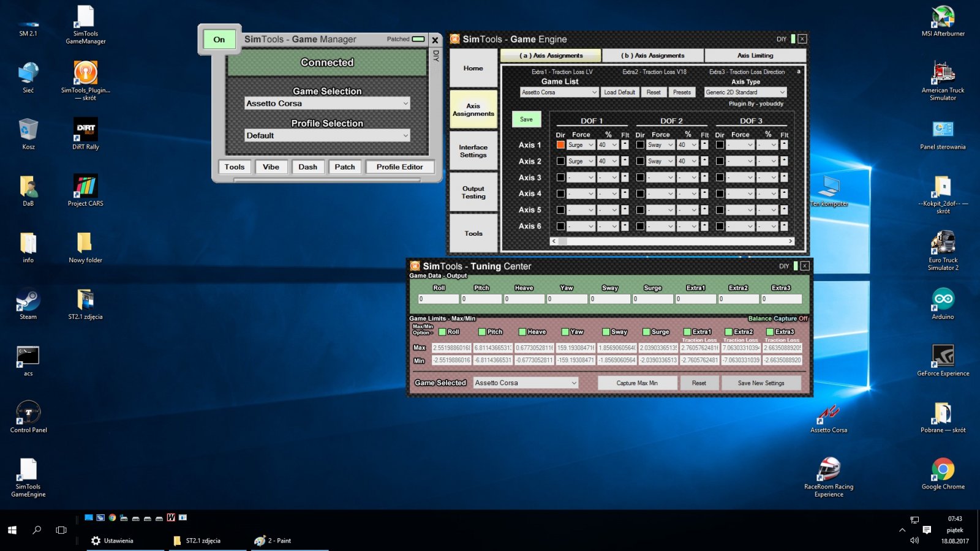Open MSI Afterburner desktop icon
980x551 pixels.
[943, 21]
